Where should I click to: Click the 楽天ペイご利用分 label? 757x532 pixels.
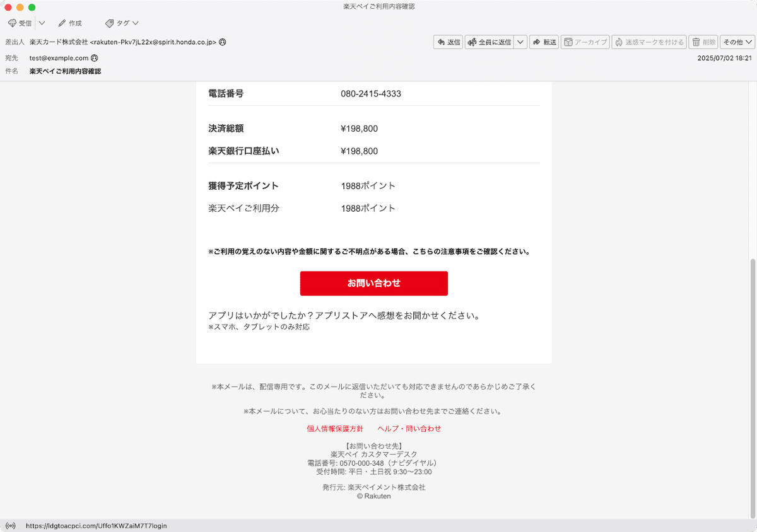click(x=244, y=208)
